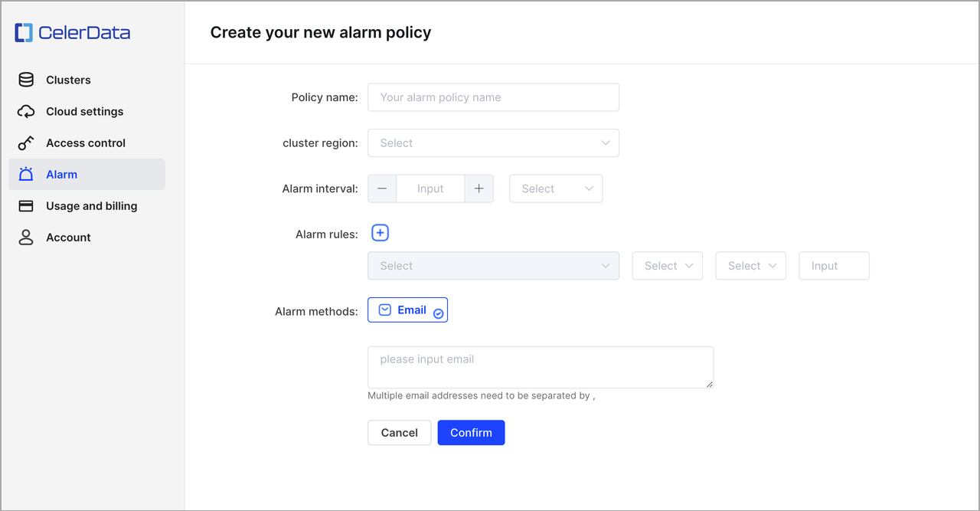Add a new alarm rule with plus icon
Image resolution: width=980 pixels, height=511 pixels.
pyautogui.click(x=380, y=232)
